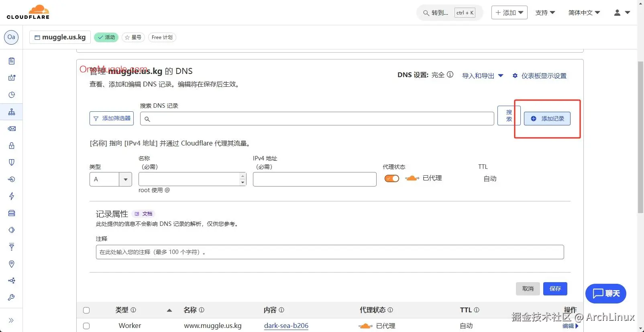Click the muggle.us.kg domain selector
Screen dimensions: 644x332
point(60,37)
